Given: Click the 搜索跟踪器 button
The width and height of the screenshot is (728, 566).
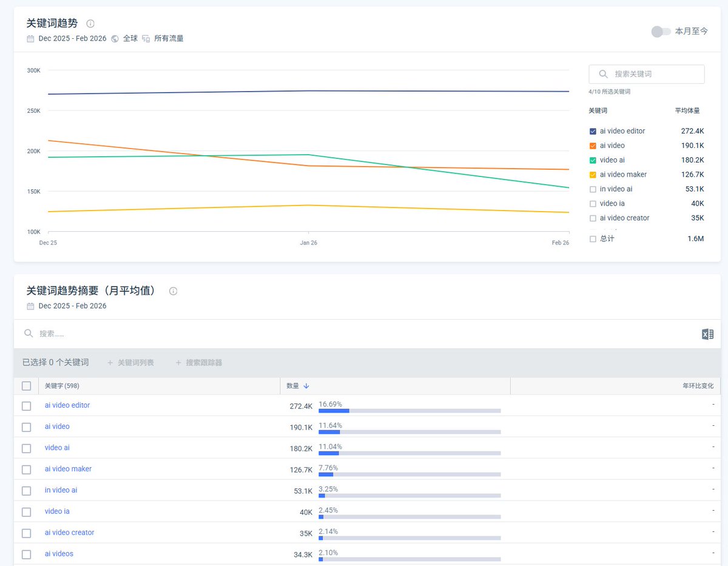Looking at the screenshot, I should (198, 363).
